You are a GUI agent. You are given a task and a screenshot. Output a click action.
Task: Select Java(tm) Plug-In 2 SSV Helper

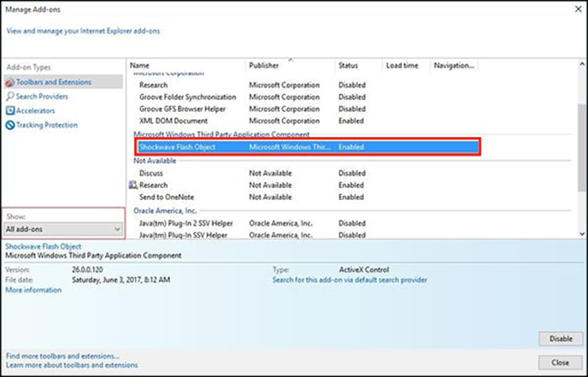pos(186,223)
